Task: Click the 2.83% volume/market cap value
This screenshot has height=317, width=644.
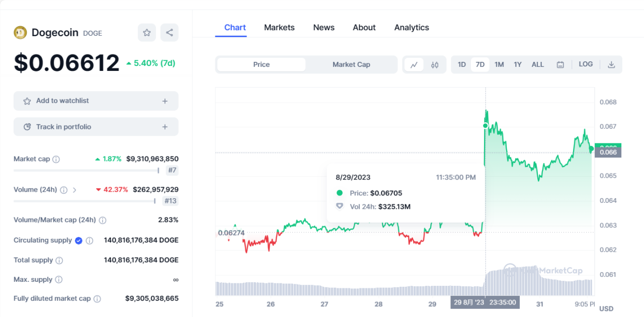Action: [168, 220]
